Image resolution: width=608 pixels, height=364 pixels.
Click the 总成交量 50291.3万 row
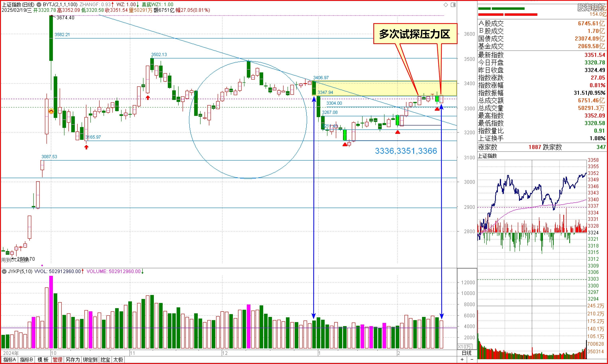tap(542, 108)
